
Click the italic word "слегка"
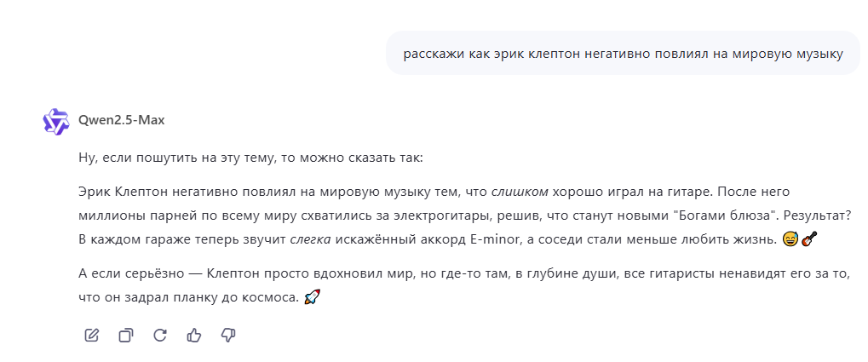(311, 239)
